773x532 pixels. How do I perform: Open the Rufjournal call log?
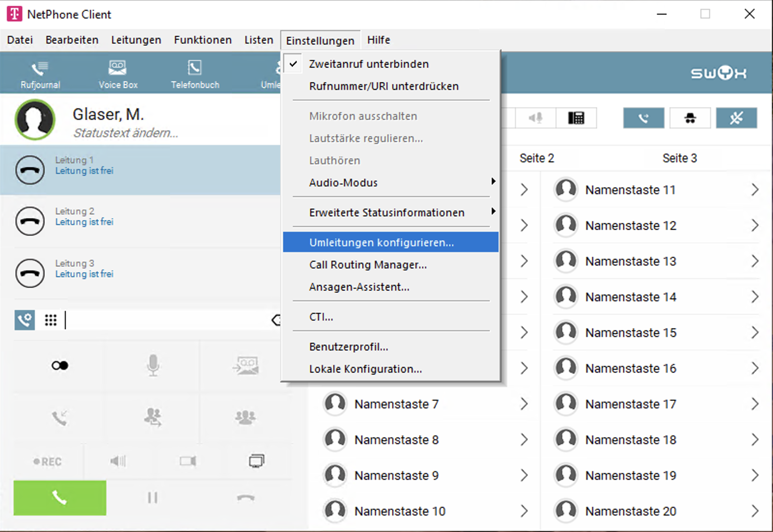(40, 74)
